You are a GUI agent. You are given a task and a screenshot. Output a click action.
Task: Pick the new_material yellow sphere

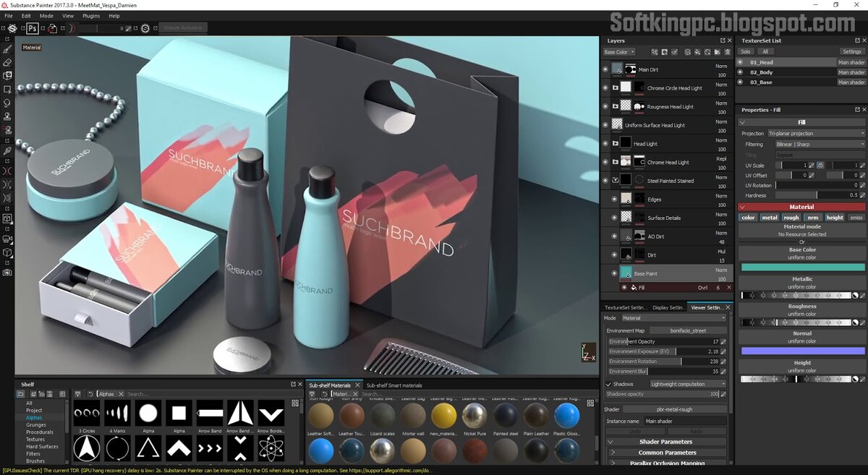click(443, 416)
